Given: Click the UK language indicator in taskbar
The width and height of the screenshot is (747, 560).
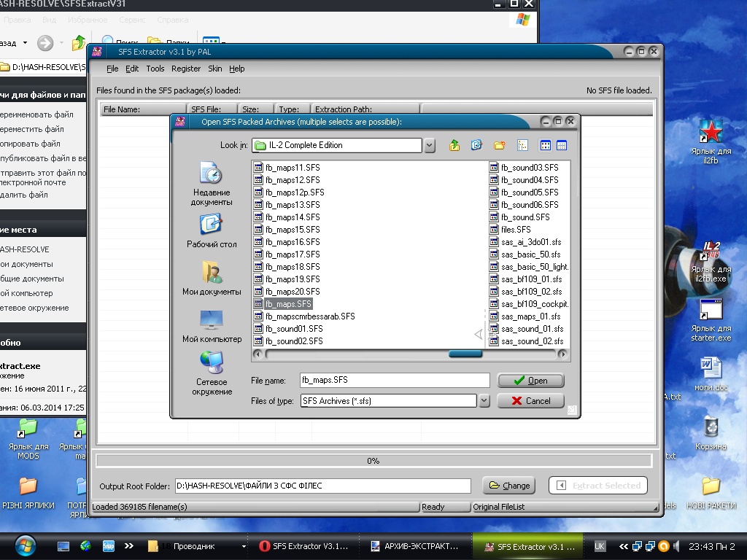Looking at the screenshot, I should click(x=600, y=546).
